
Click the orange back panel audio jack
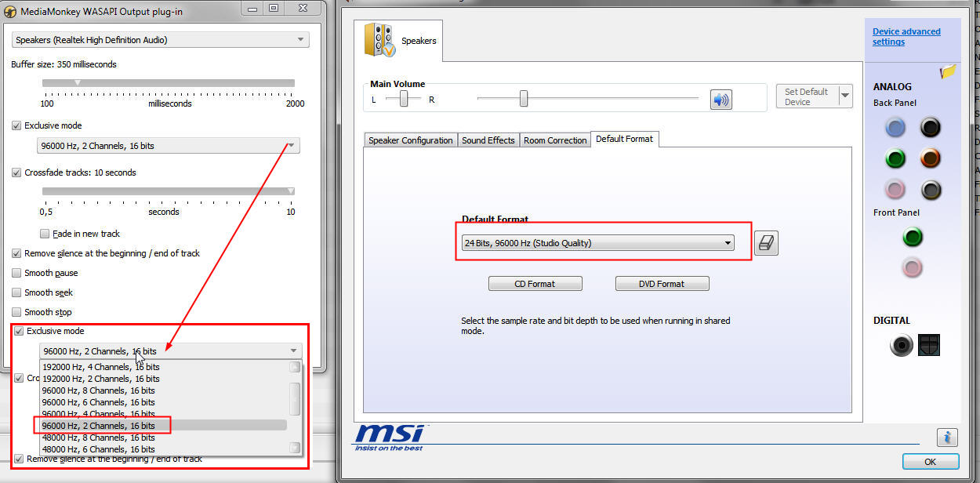coord(930,159)
